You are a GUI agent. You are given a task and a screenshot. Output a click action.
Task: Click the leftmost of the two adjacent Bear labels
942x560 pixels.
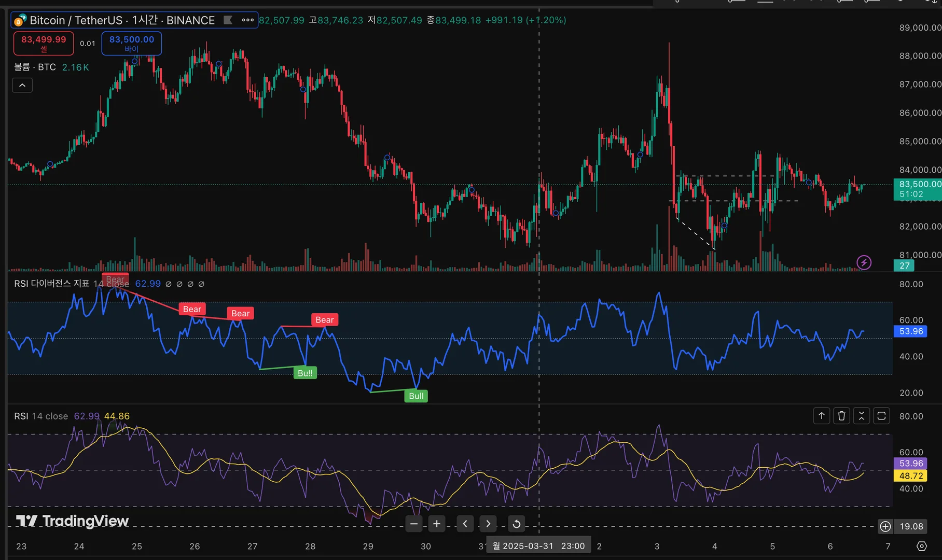[192, 309]
